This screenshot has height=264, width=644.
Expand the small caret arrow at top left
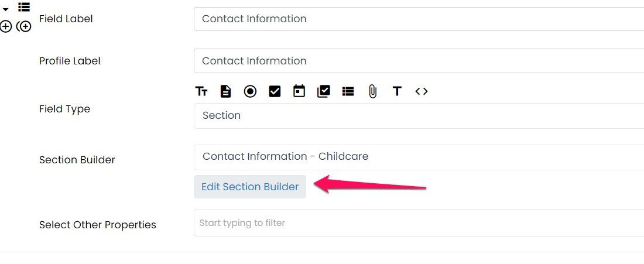6,9
